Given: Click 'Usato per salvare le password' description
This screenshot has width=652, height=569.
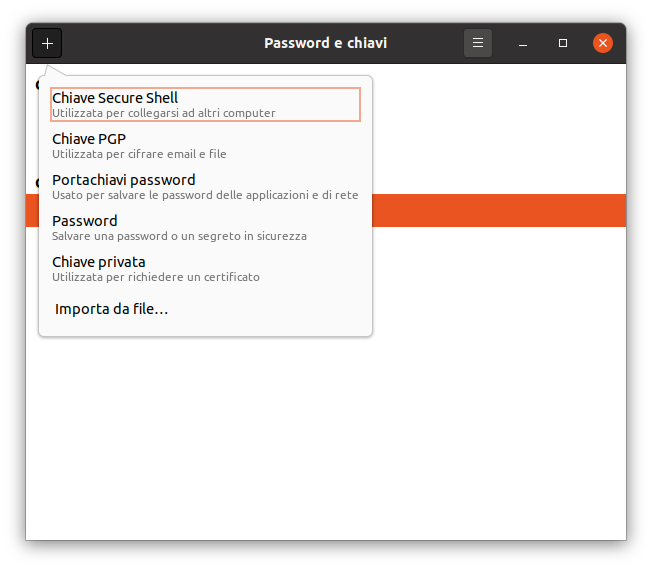Looking at the screenshot, I should coord(205,195).
